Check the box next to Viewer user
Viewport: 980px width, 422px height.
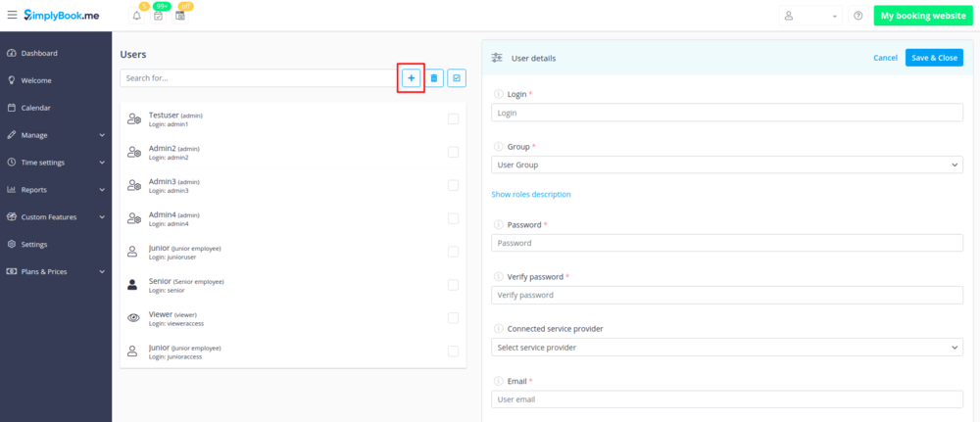click(x=453, y=318)
